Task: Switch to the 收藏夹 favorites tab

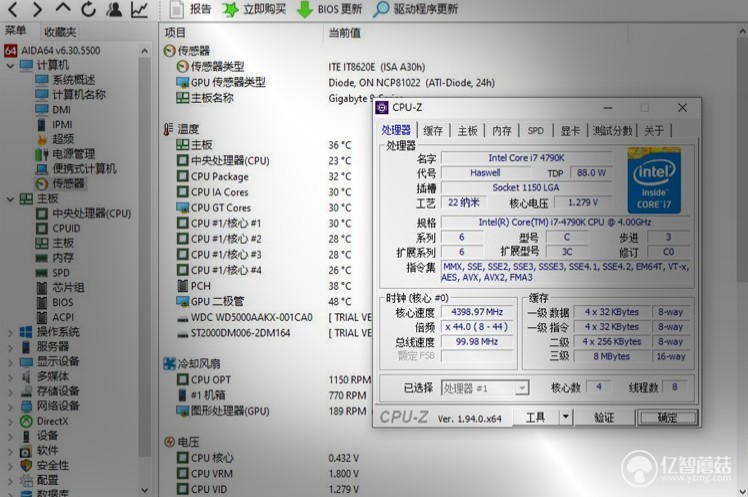Action: click(x=60, y=32)
